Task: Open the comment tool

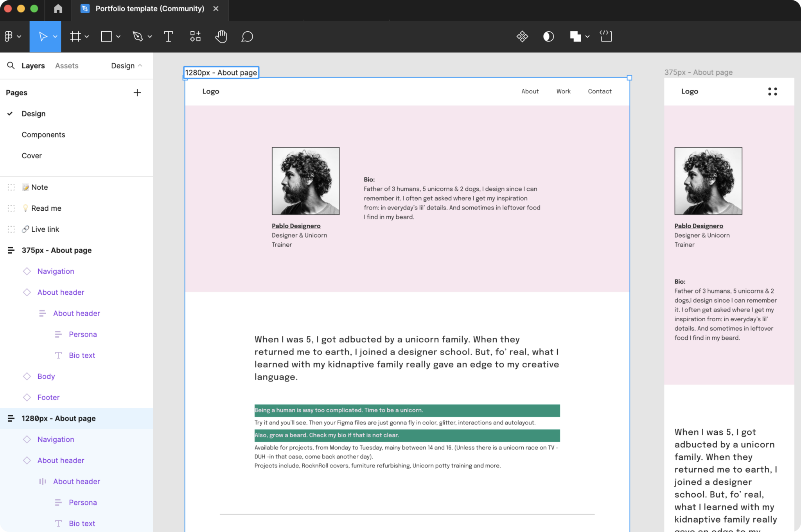Action: click(247, 36)
